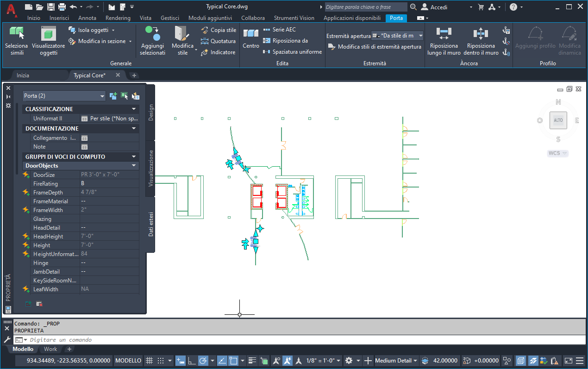Click the FireRating value B
The width and height of the screenshot is (588, 369).
click(x=109, y=184)
